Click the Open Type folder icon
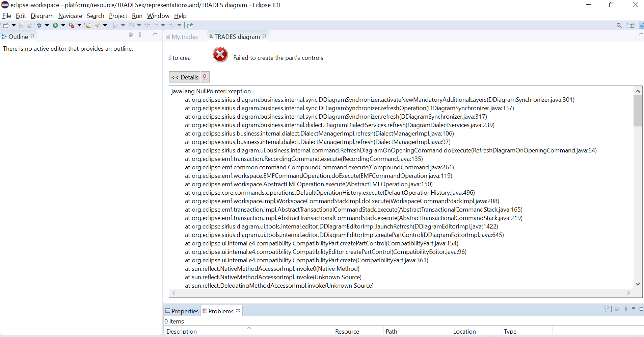The image size is (644, 337). click(89, 25)
